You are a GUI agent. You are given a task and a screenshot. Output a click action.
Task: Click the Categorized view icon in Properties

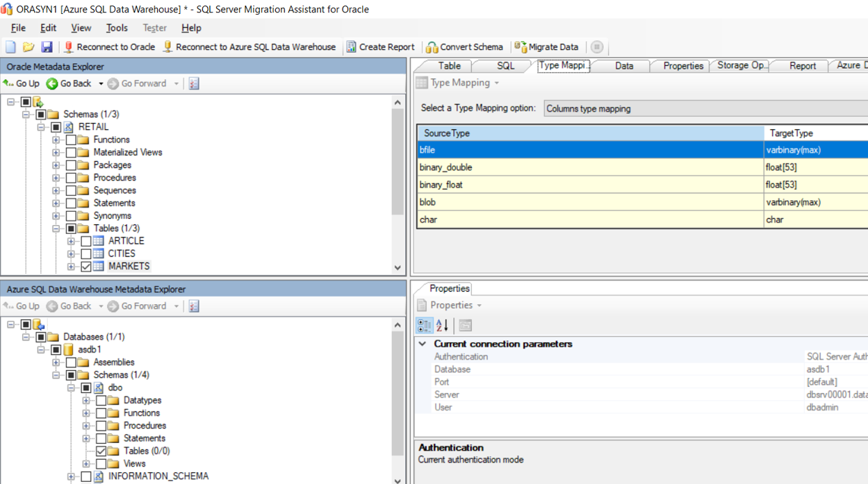pos(424,326)
